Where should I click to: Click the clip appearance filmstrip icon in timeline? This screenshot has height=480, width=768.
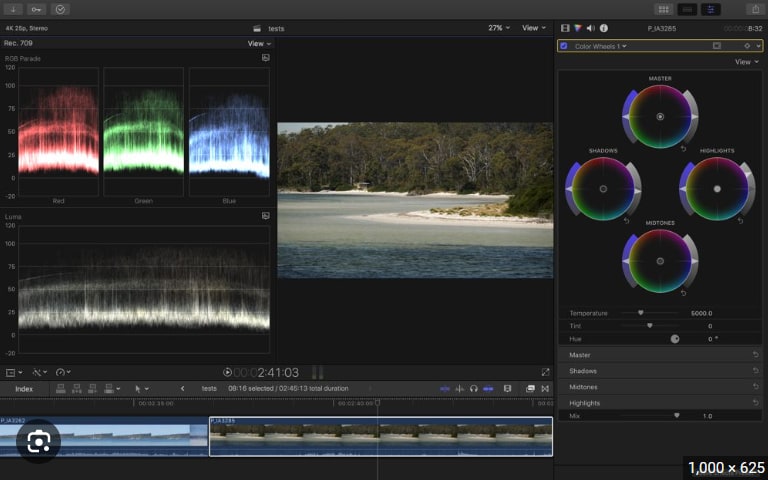tap(507, 388)
